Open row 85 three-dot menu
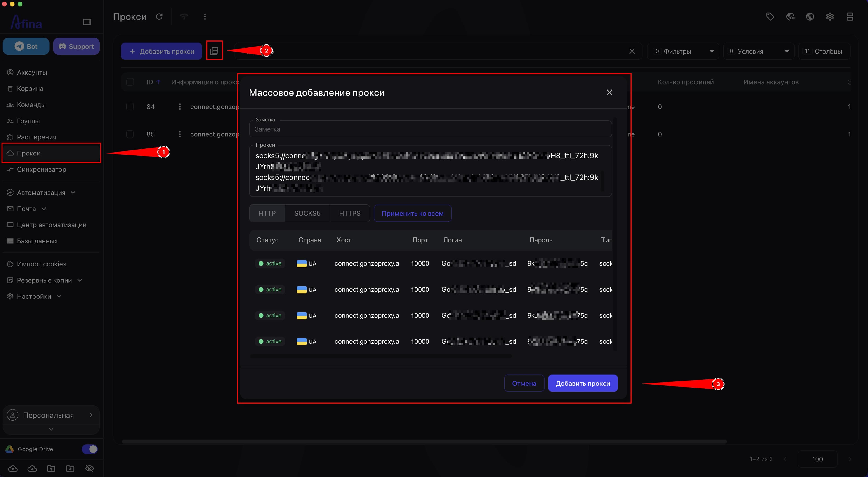The height and width of the screenshot is (477, 868). click(180, 134)
